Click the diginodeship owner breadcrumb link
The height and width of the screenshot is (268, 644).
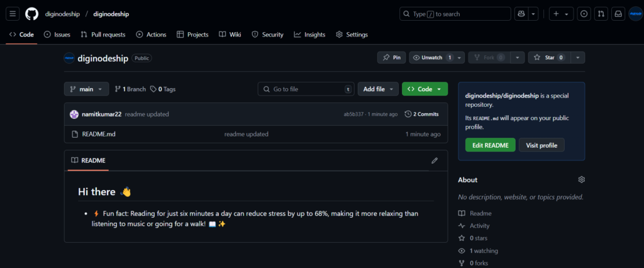click(62, 14)
